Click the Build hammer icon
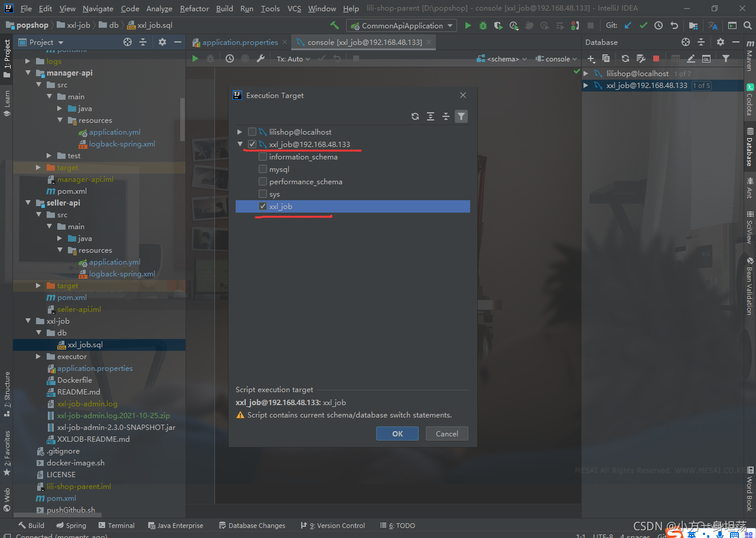756x538 pixels. coord(334,25)
